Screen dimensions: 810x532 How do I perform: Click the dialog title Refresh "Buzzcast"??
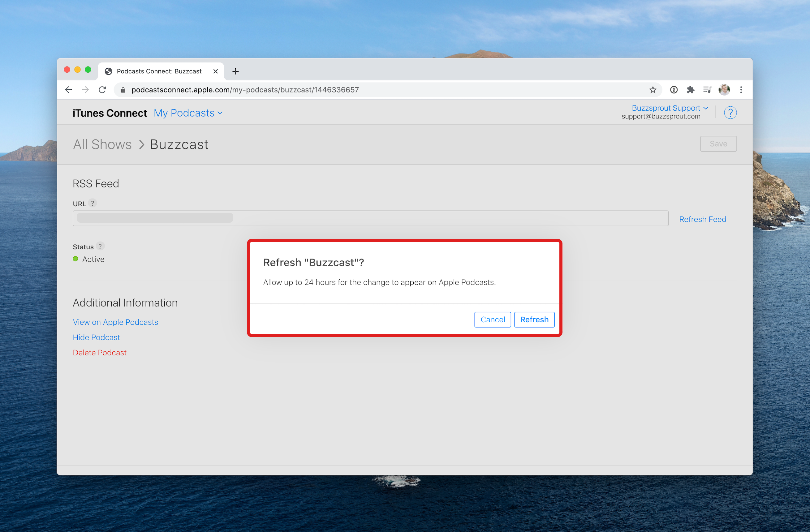pyautogui.click(x=313, y=263)
